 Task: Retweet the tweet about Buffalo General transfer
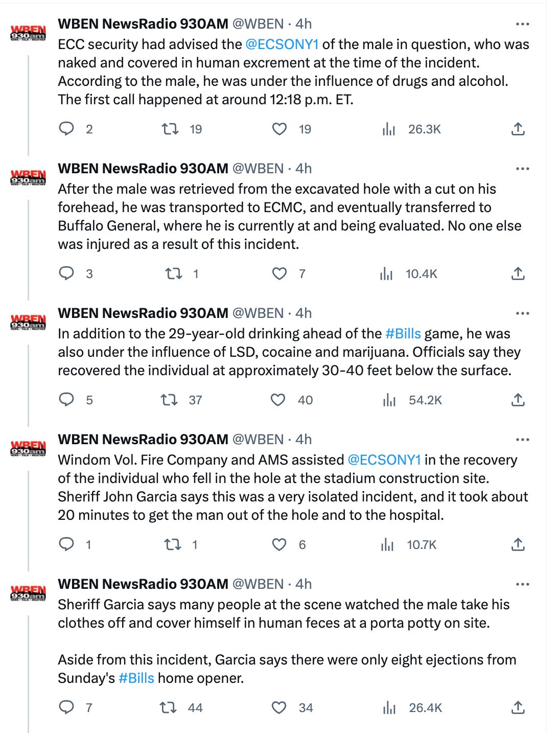174,273
